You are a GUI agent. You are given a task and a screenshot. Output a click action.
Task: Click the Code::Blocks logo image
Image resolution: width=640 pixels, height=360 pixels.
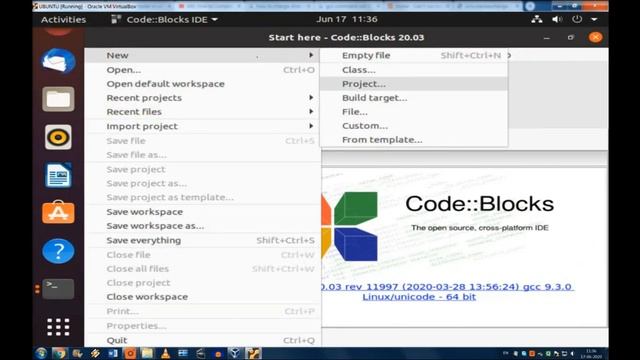350,227
